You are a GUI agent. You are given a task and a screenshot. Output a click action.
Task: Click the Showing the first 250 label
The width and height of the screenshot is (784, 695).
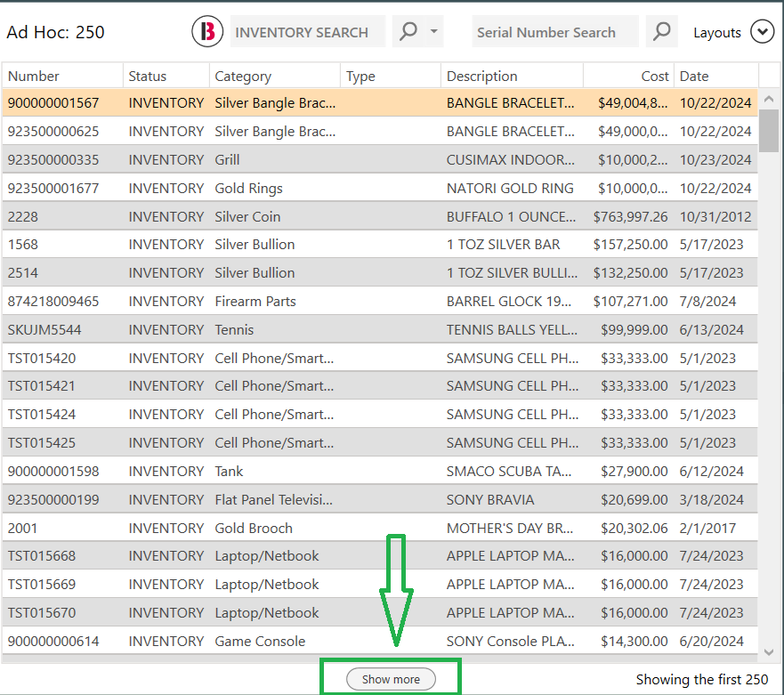coord(702,679)
